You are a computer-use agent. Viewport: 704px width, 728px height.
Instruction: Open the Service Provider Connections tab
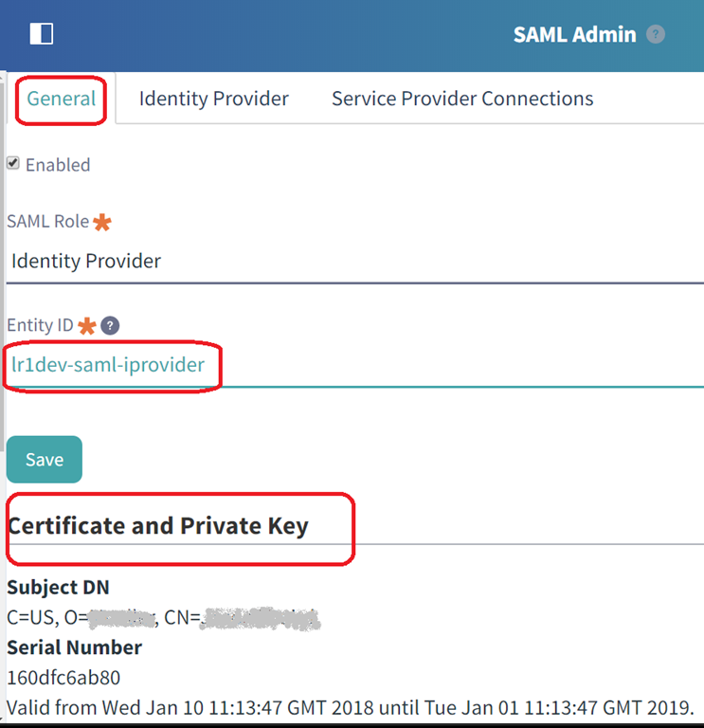(x=462, y=99)
